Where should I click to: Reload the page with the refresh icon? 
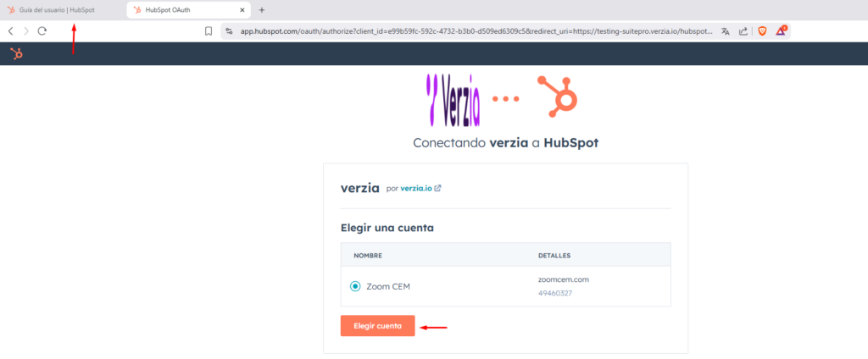click(42, 31)
